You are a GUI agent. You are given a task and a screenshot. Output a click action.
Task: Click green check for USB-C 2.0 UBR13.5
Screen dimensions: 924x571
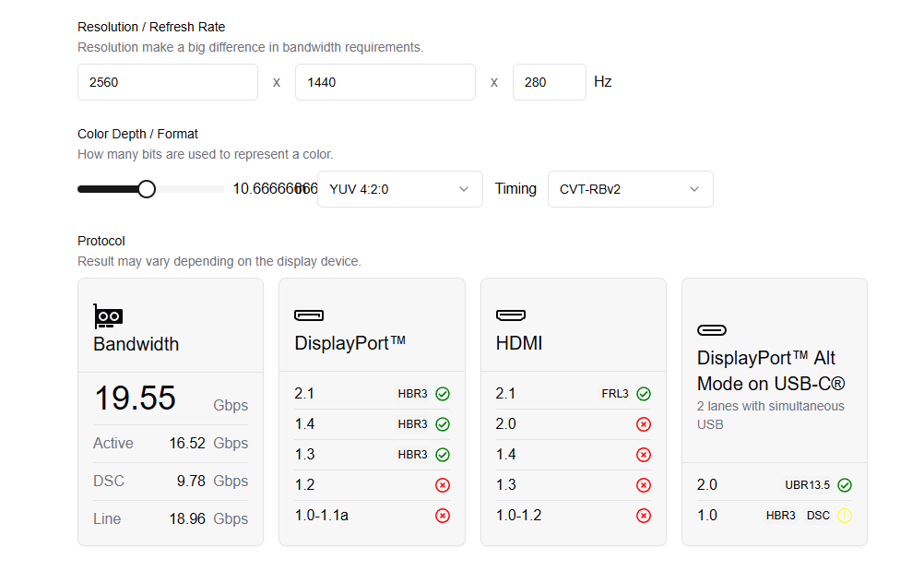coord(845,485)
